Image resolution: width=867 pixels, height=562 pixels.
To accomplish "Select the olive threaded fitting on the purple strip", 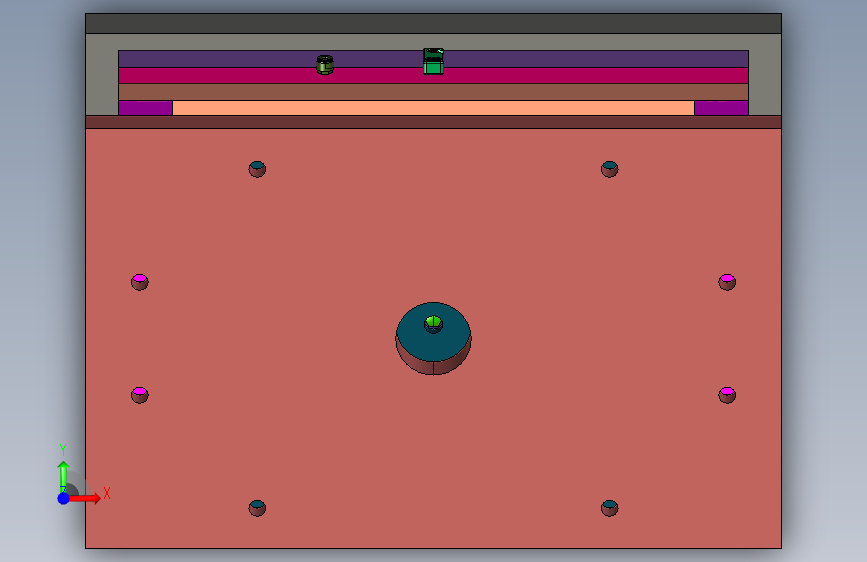I will coord(325,65).
